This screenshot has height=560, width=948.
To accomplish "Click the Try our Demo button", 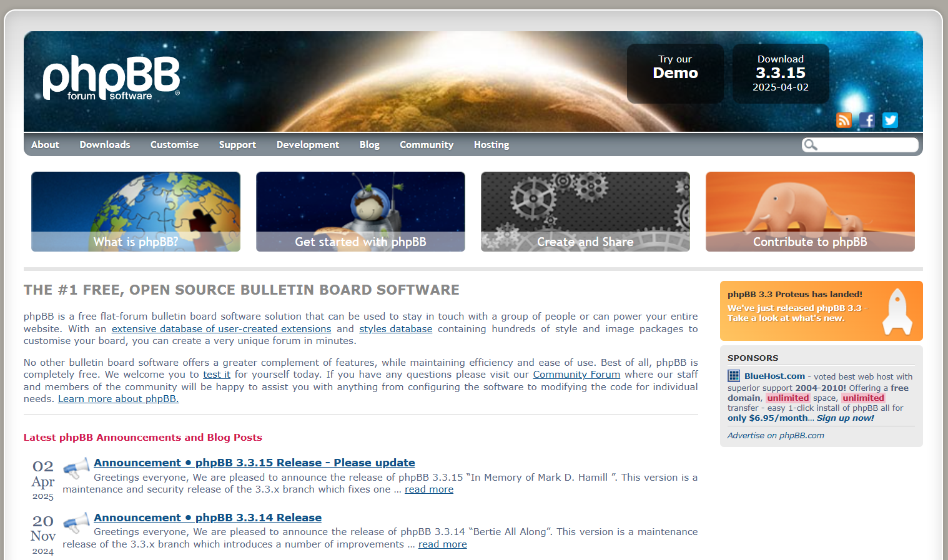I will point(675,74).
